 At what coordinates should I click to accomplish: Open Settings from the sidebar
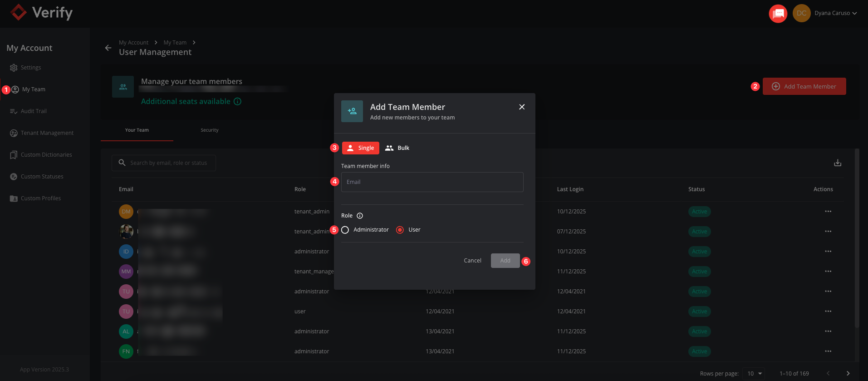point(30,68)
